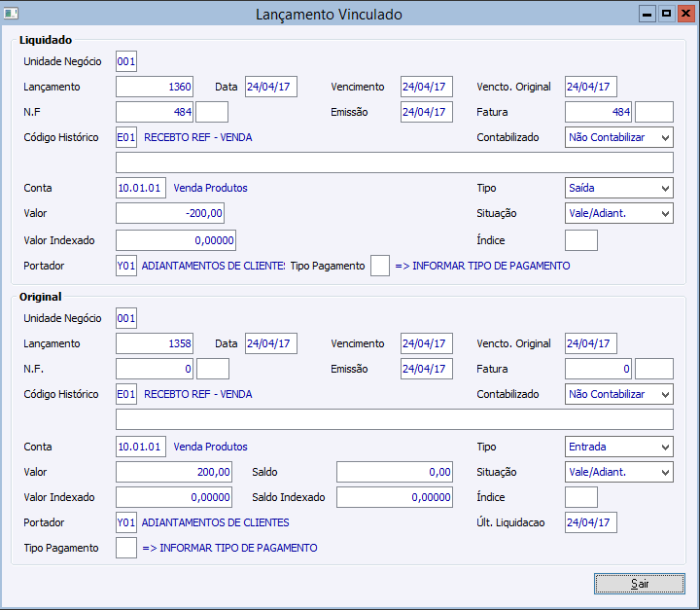700x610 pixels.
Task: Minimize the Lançamento Vinculado window
Action: [647, 15]
